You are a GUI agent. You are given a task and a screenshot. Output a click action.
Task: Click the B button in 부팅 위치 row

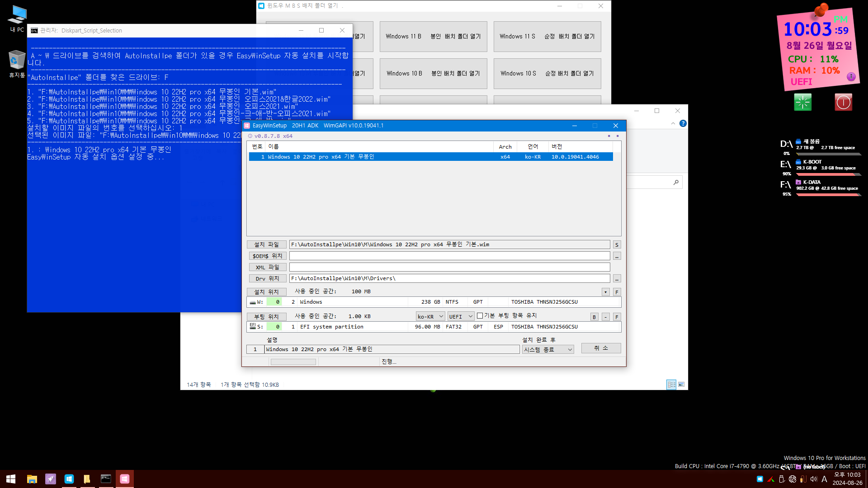(x=594, y=317)
